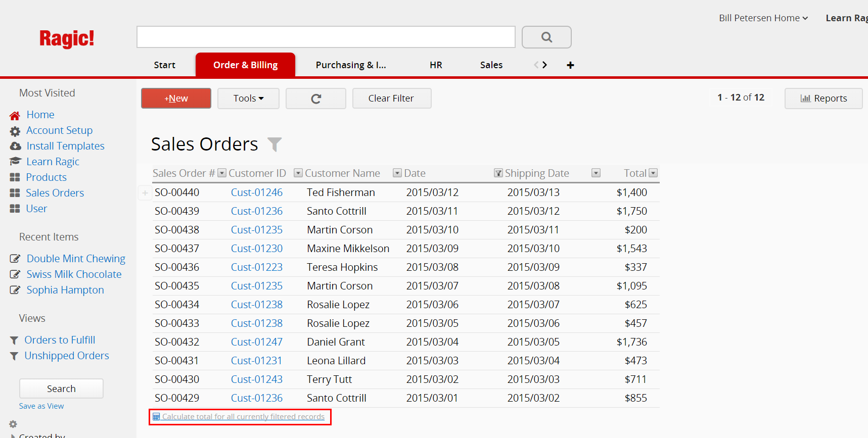
Task: Click edit icon beside Sophia Hampton
Action: click(15, 290)
